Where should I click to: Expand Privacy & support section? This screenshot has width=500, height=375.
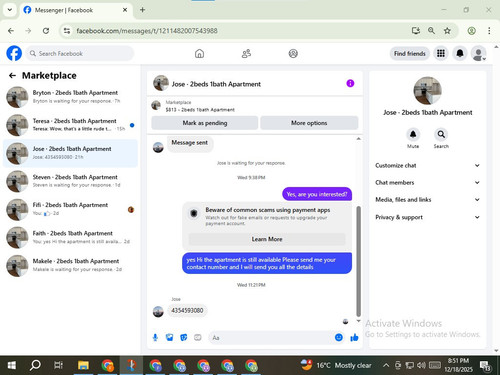427,217
